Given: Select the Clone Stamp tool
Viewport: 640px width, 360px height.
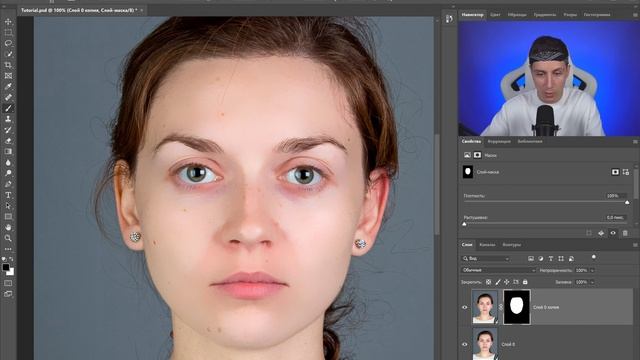Looking at the screenshot, I should pyautogui.click(x=8, y=119).
